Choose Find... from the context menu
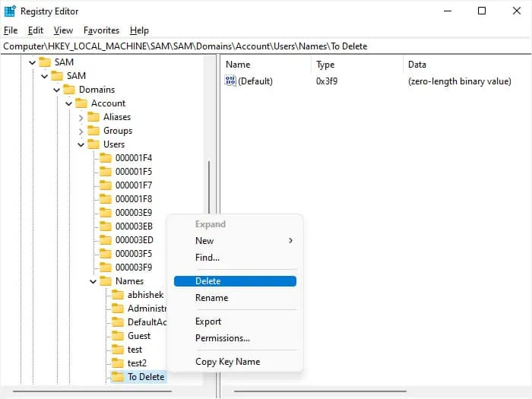This screenshot has height=399, width=532. pos(235,257)
